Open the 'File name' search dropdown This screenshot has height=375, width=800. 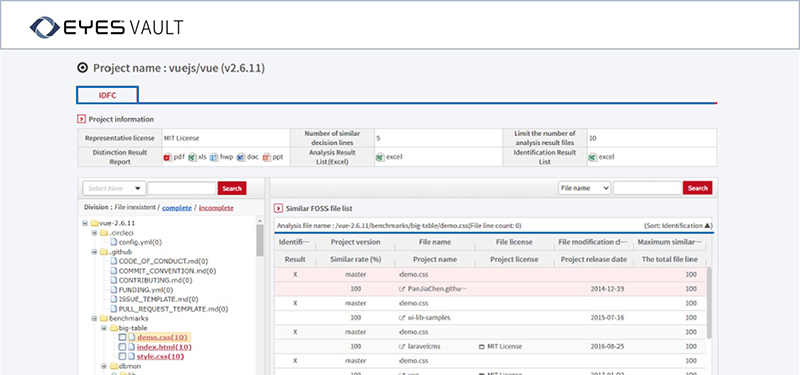click(585, 188)
